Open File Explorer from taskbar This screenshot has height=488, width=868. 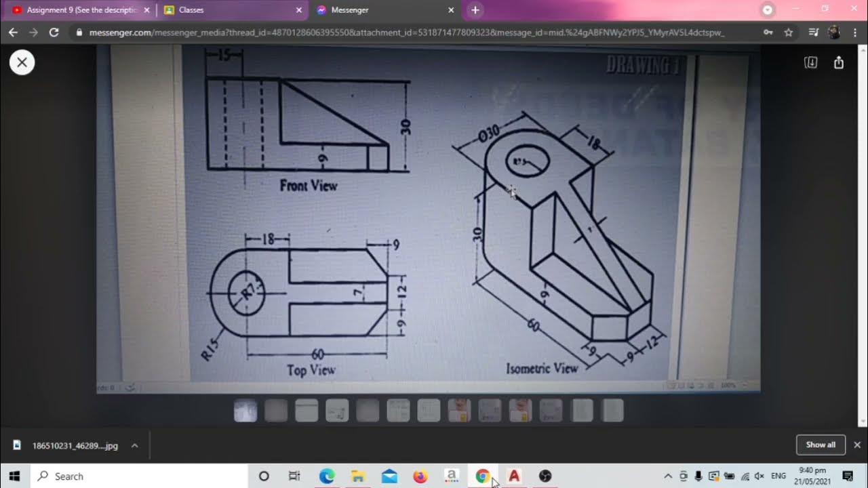358,476
